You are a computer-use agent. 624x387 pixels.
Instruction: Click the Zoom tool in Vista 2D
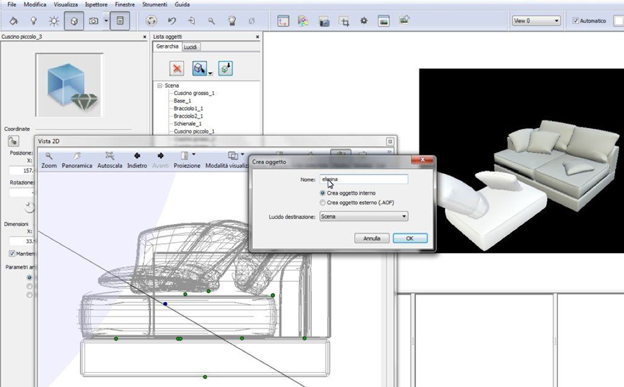tap(49, 160)
